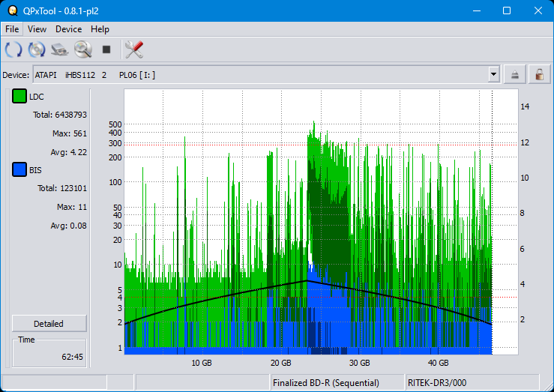Image resolution: width=554 pixels, height=392 pixels.
Task: Click the Detailed button
Action: coord(49,324)
